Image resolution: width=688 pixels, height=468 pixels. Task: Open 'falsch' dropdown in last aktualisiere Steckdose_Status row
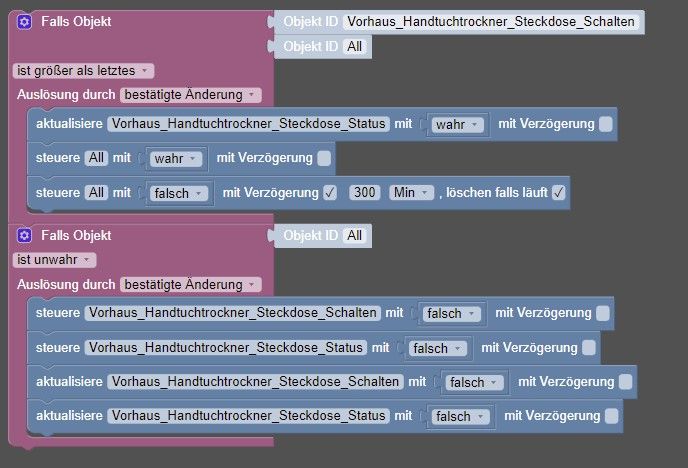(x=460, y=416)
